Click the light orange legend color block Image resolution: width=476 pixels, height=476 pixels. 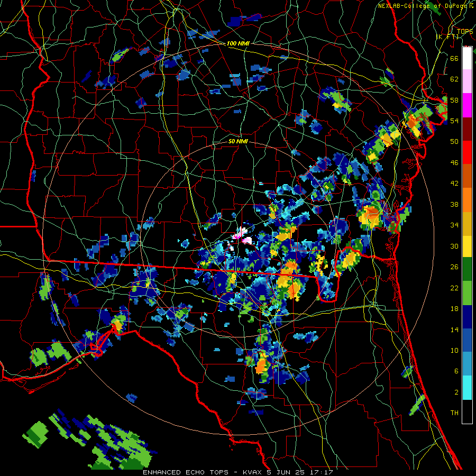coord(467,200)
